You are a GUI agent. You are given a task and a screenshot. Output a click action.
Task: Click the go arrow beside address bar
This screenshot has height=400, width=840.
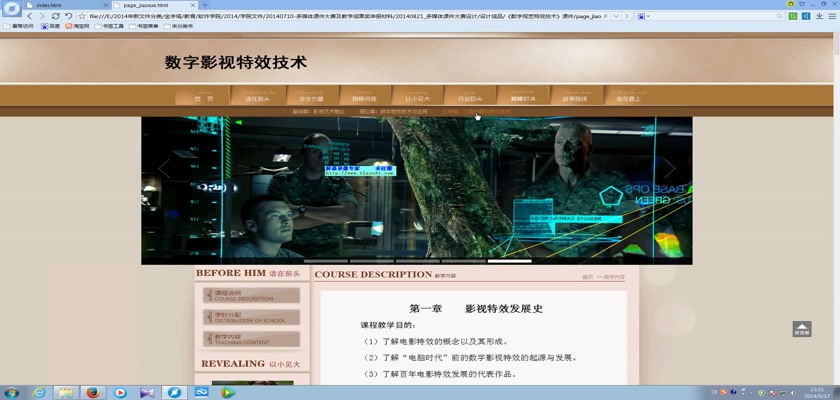tap(626, 16)
